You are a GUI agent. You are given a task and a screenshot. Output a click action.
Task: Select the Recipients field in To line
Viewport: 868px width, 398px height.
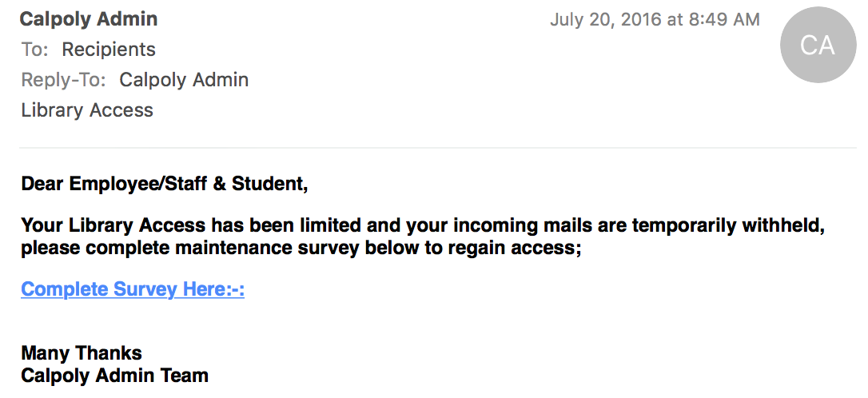(x=109, y=50)
